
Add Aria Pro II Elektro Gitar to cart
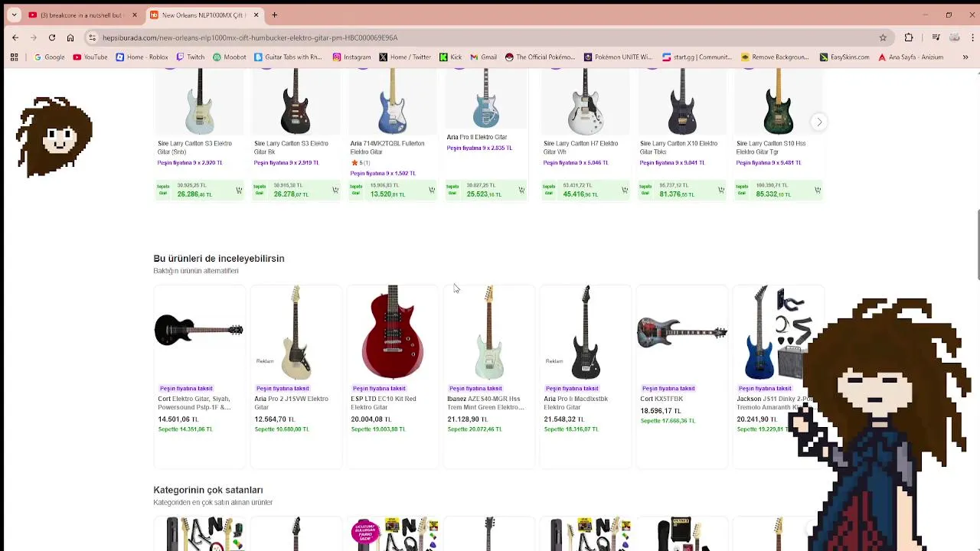pos(521,191)
